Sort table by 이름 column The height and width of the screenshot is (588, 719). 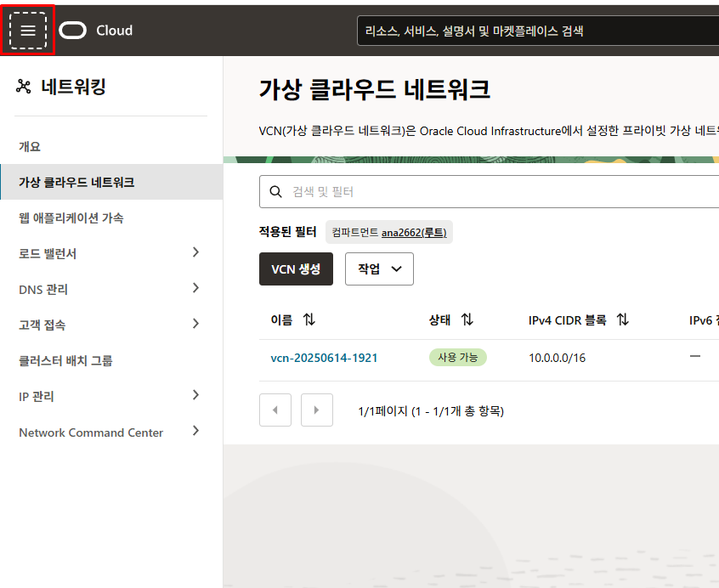point(309,319)
